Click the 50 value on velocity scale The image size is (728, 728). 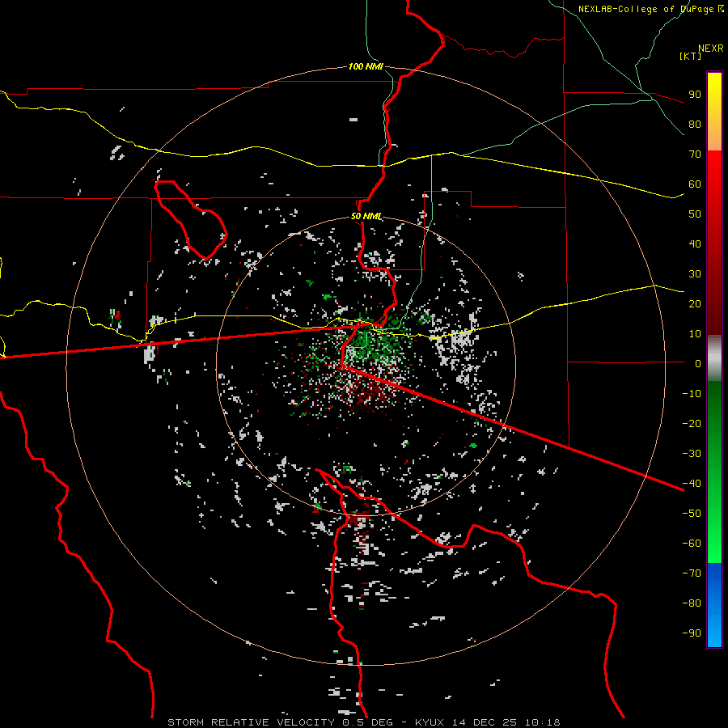695,214
